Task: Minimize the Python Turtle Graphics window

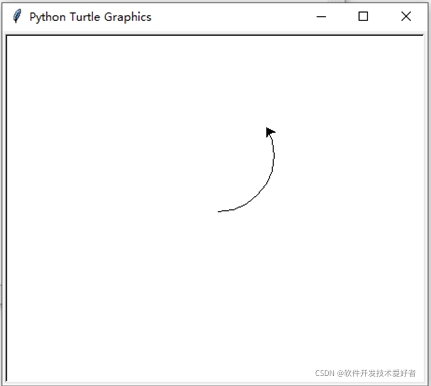Action: point(321,16)
